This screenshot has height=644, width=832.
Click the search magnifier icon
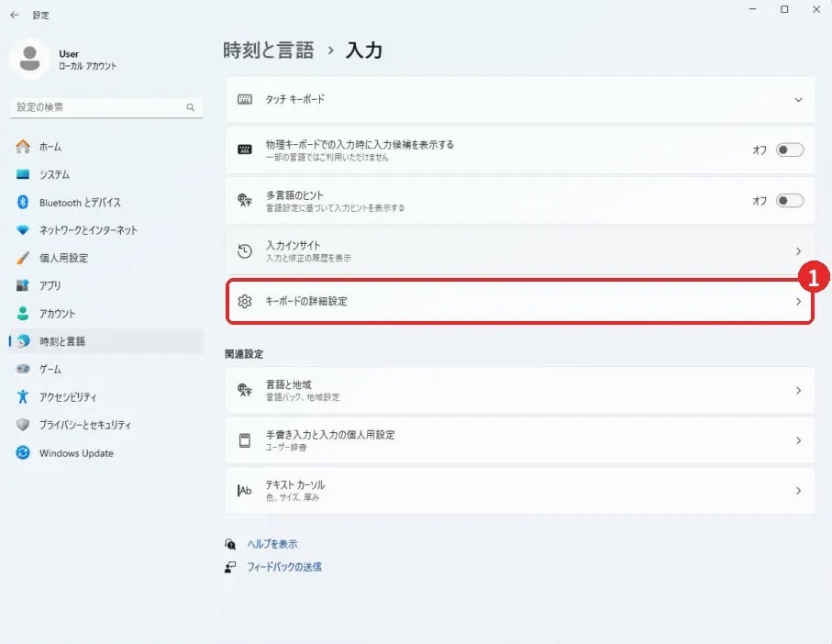coord(191,107)
